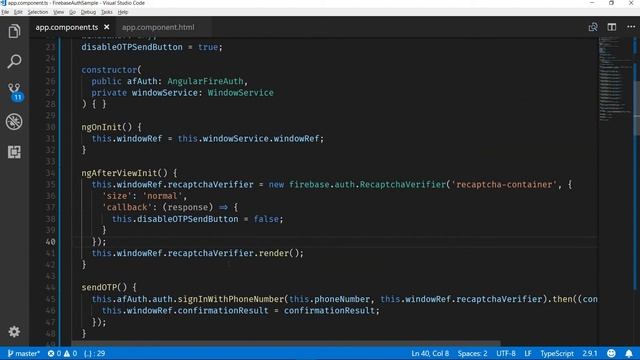
Task: Click the vertical editor scrollbar
Action: 637,108
